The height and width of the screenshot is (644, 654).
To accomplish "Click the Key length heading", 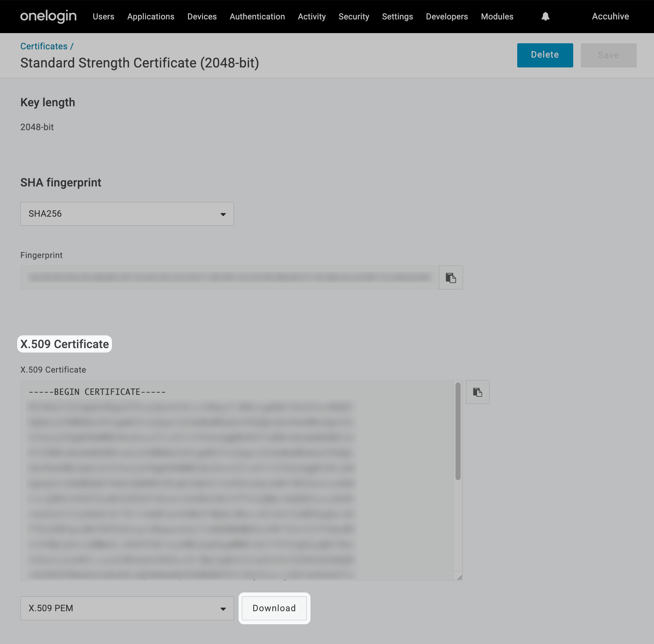I will point(48,102).
